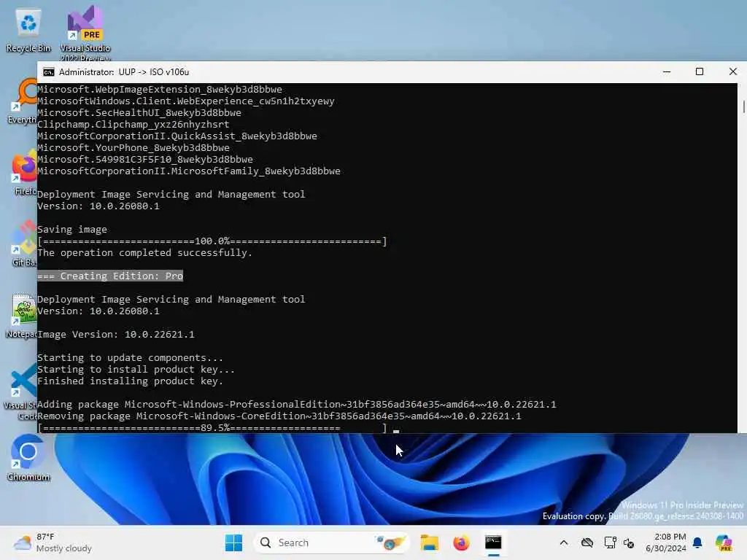Image resolution: width=747 pixels, height=560 pixels.
Task: Click 'Finished installing product key.' line
Action: (x=130, y=381)
